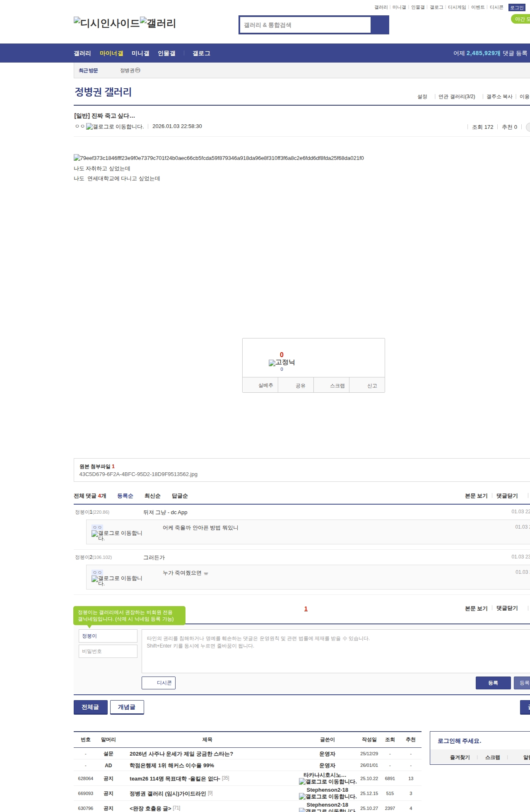Click the broken post image 79eef373c
This screenshot has height=812, width=530.
tap(219, 158)
